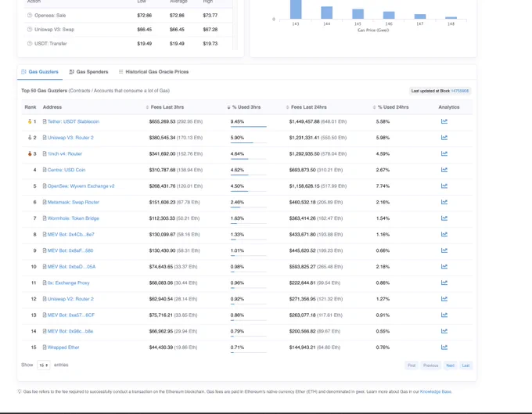This screenshot has height=414, width=532.
Task: Click the 5.90% usage progress bar
Action: 248,142
